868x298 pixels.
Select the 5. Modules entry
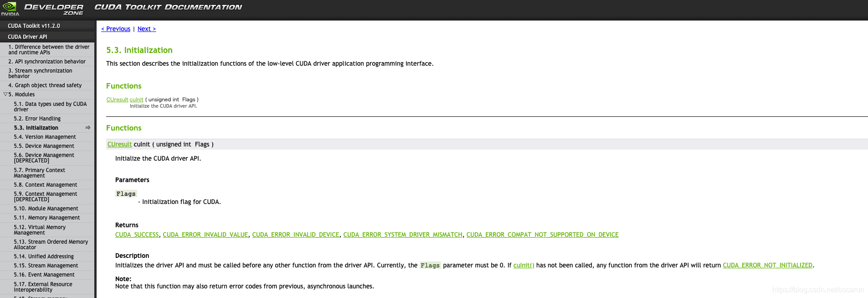[21, 94]
